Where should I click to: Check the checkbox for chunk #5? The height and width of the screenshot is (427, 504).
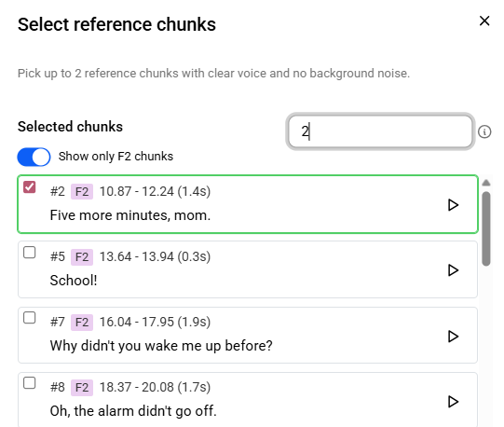(x=29, y=253)
